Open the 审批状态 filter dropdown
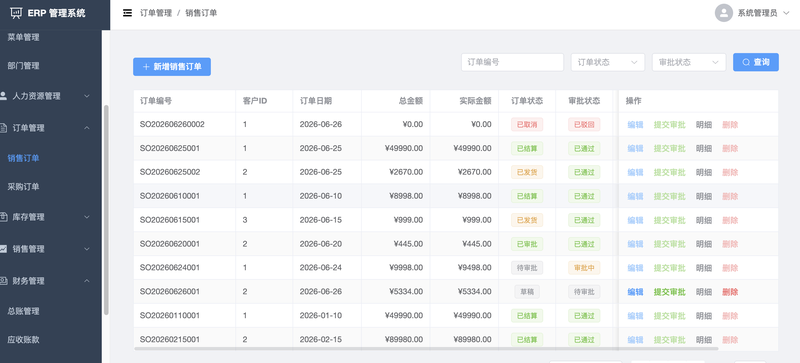Viewport: 800px width, 363px height. tap(689, 62)
